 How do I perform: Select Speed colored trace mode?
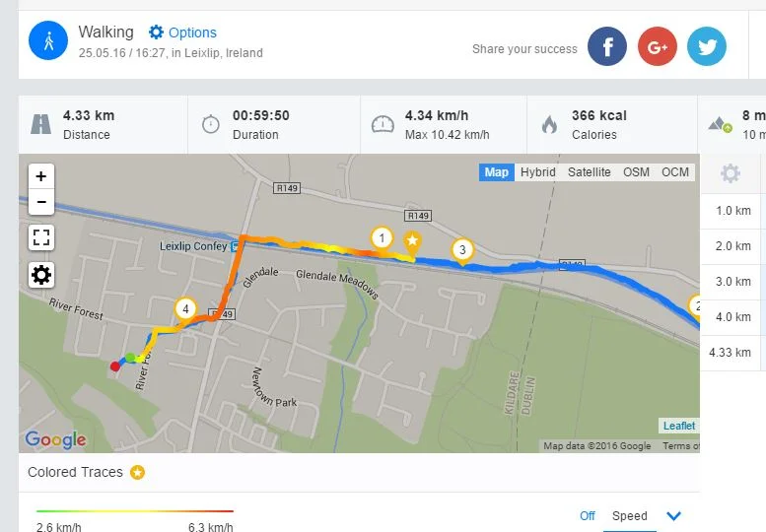[630, 515]
